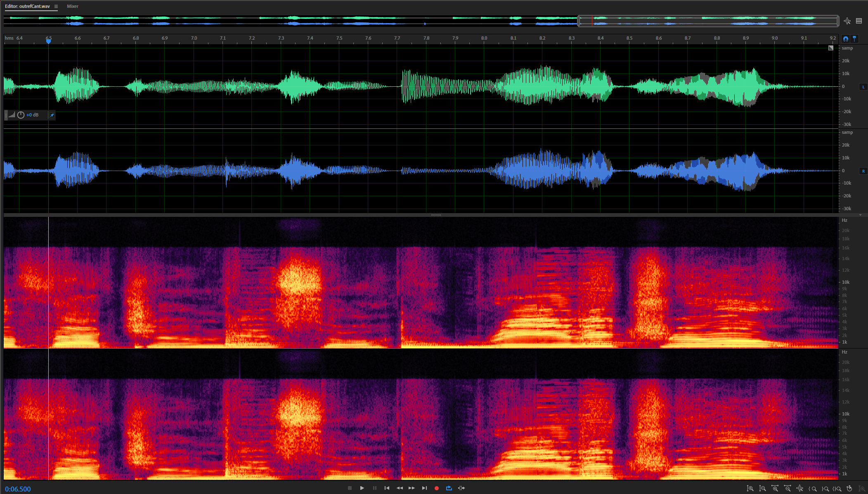Click corner expander on left channel waveform
This screenshot has height=494, width=868.
[831, 48]
